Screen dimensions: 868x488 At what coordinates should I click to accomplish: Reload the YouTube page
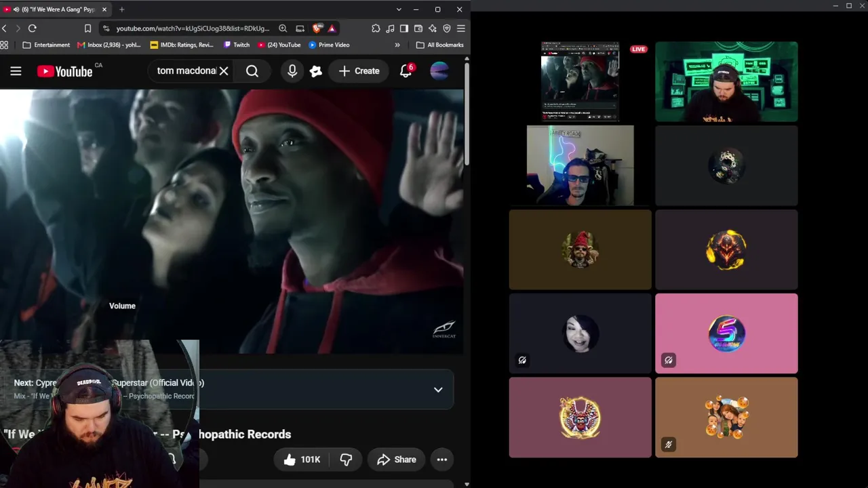pyautogui.click(x=32, y=28)
